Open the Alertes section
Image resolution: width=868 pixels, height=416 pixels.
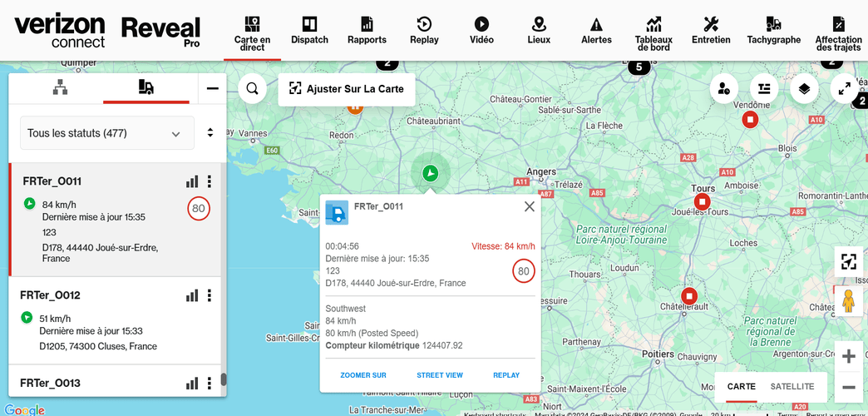point(596,31)
